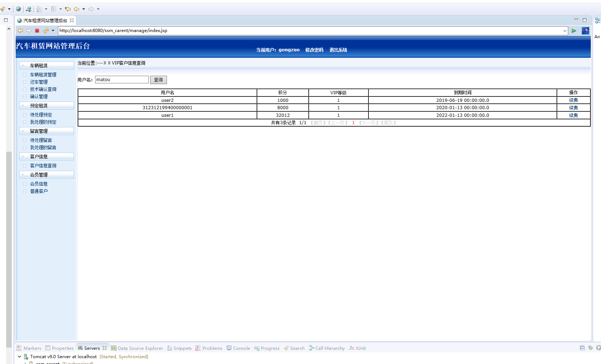This screenshot has height=364, width=601.
Task: Click the gear icon in Servers panel toolbar
Action: tap(590, 348)
